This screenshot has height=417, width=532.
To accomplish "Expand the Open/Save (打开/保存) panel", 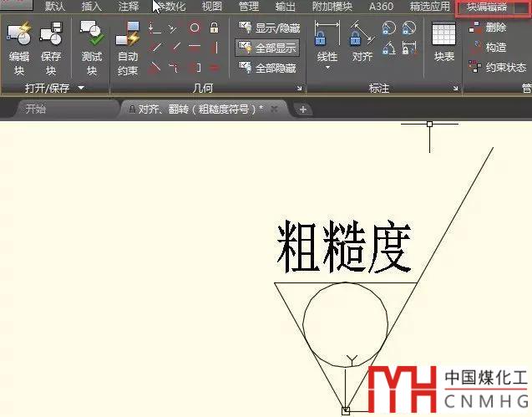I will pos(81,88).
